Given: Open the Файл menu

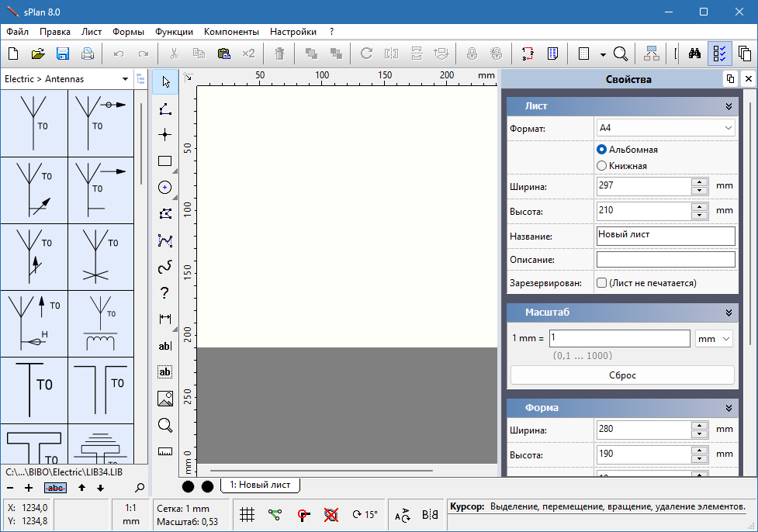Looking at the screenshot, I should point(17,32).
